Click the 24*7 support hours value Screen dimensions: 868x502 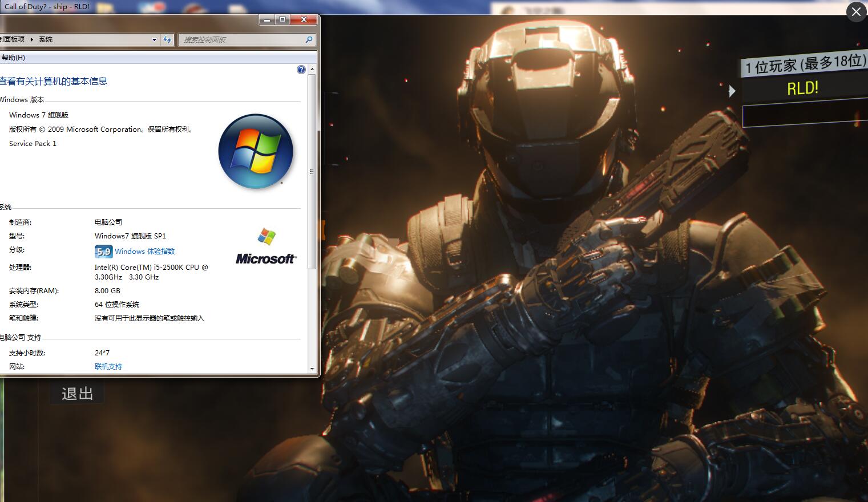[x=102, y=353]
